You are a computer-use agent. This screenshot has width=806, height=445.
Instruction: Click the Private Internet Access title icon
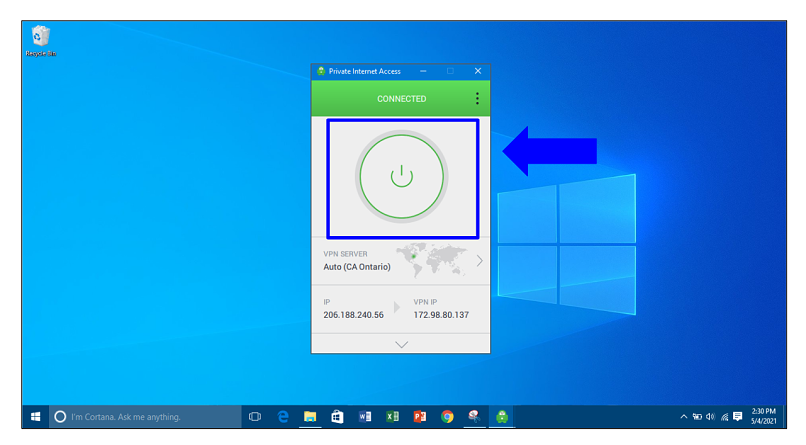pos(321,71)
